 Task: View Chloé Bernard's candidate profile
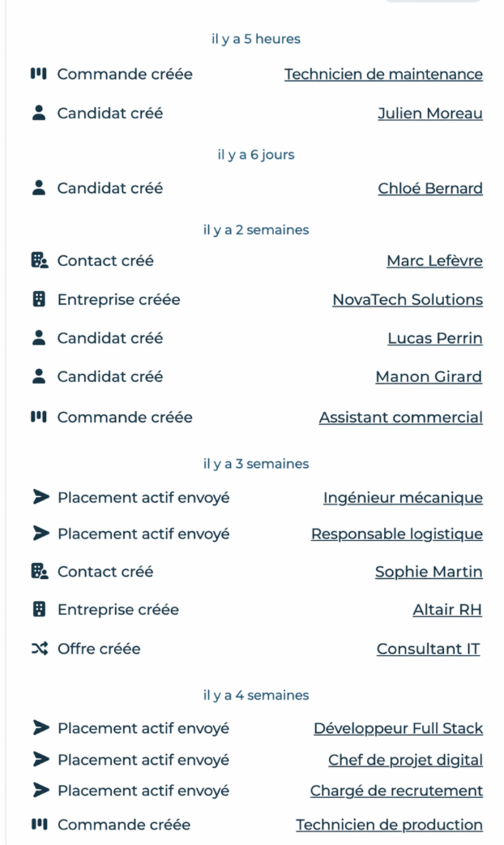(x=430, y=189)
